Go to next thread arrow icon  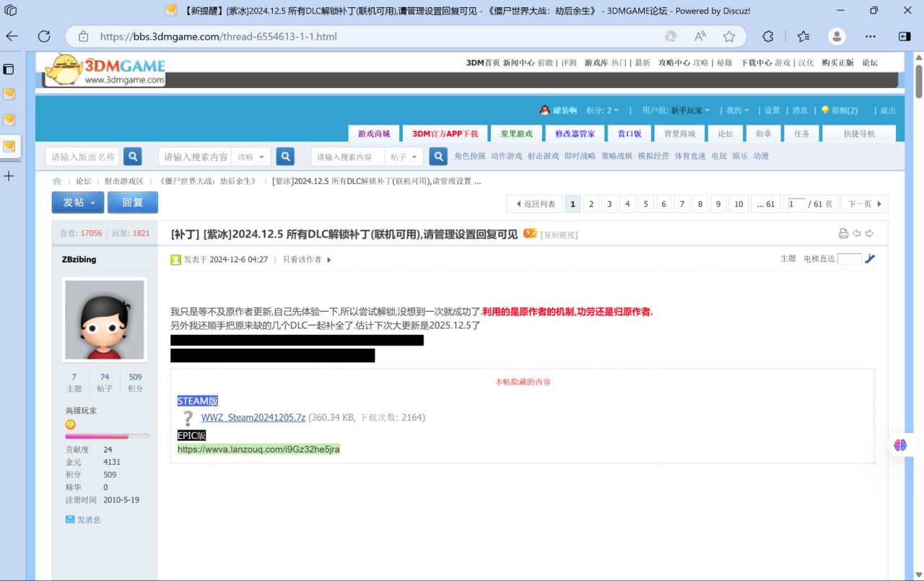(869, 233)
